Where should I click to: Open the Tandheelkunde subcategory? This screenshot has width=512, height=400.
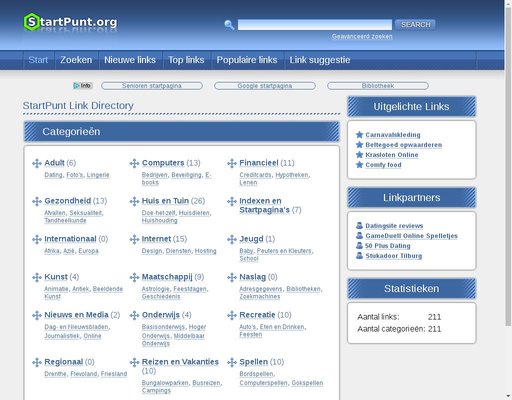coord(65,221)
